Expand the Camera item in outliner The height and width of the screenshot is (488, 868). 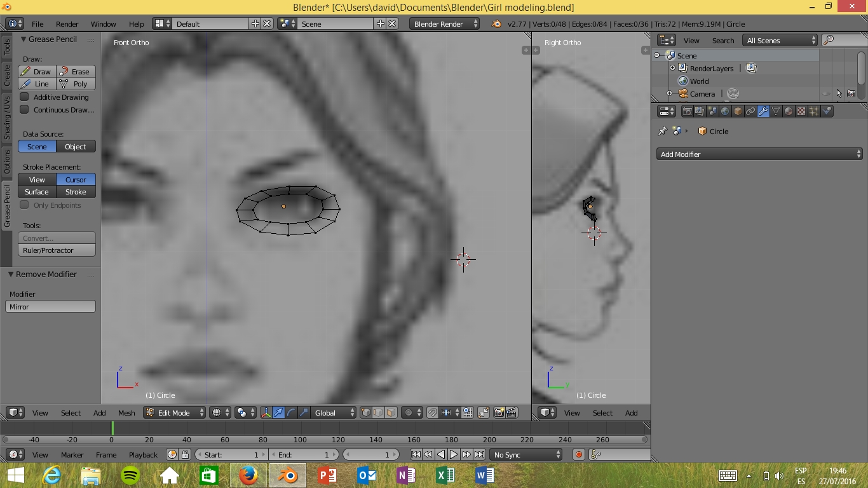tap(669, 94)
